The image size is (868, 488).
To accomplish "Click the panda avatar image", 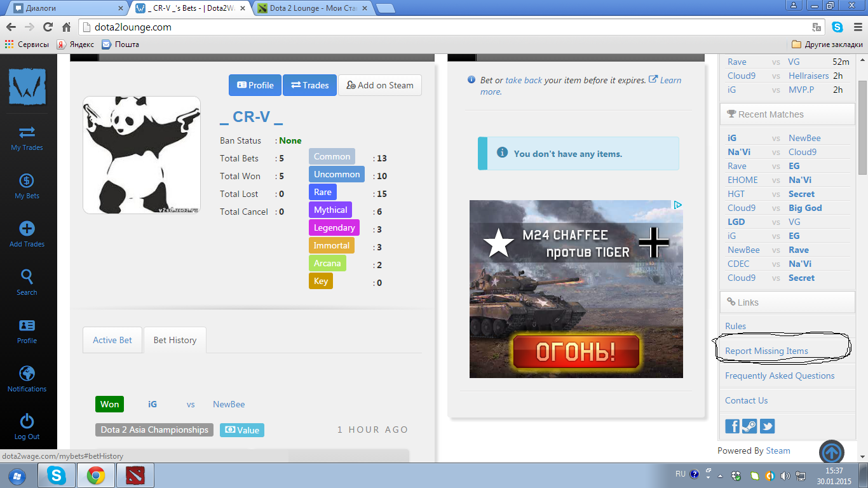I will [x=142, y=155].
